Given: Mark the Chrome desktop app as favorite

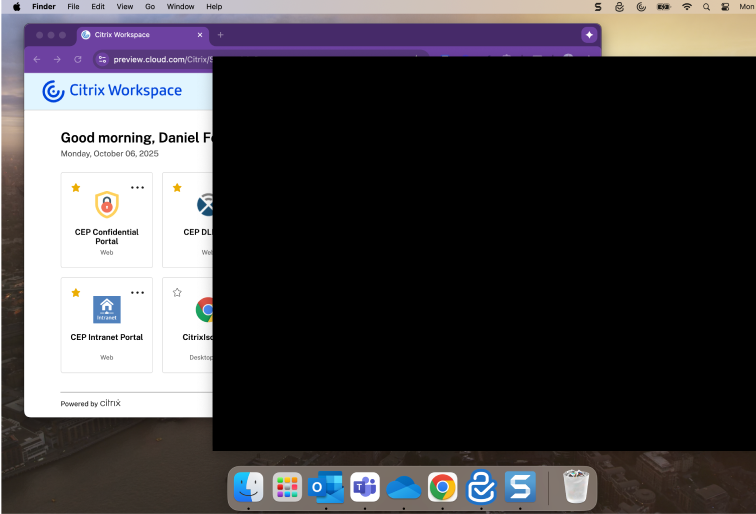Looking at the screenshot, I should pos(177,292).
